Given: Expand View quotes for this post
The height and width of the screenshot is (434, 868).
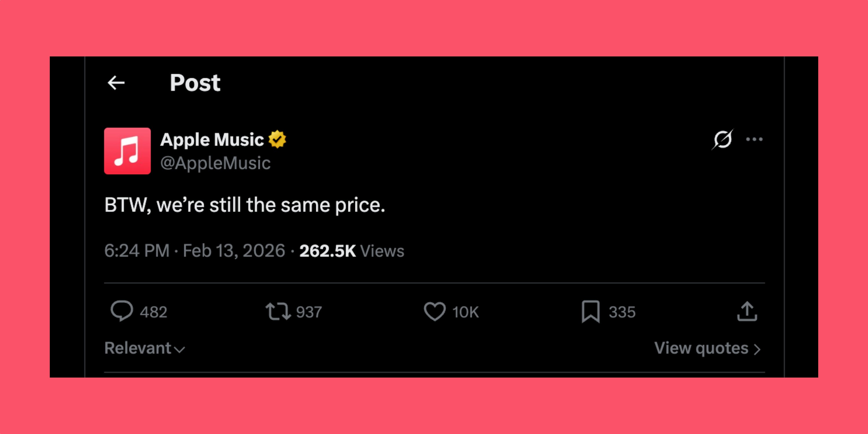Looking at the screenshot, I should tap(709, 348).
